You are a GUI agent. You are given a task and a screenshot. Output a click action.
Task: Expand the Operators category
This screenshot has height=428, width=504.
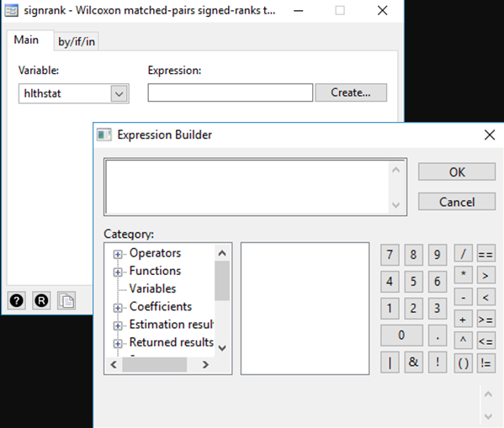(x=118, y=255)
